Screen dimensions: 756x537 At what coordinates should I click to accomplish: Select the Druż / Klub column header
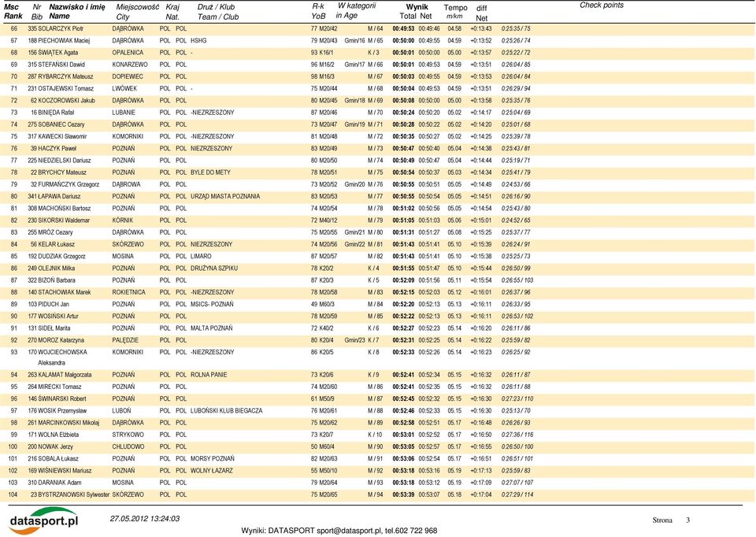click(216, 7)
